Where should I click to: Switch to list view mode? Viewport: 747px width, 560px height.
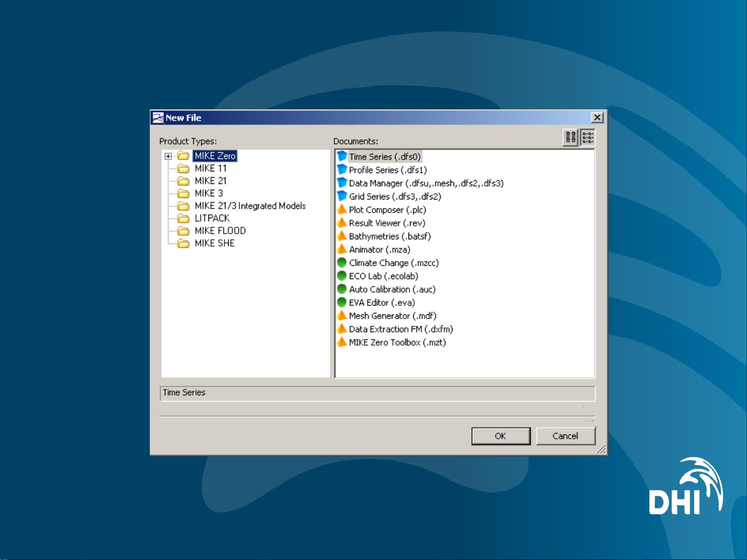587,137
